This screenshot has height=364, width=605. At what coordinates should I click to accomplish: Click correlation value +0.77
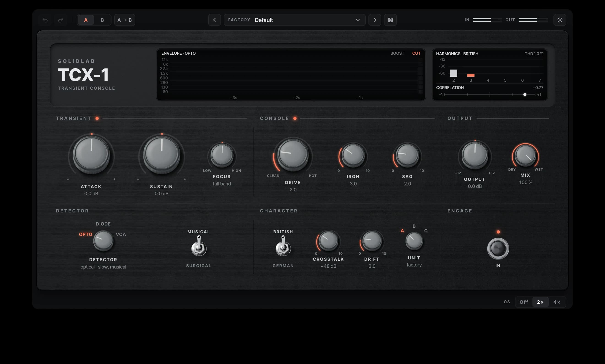click(538, 87)
